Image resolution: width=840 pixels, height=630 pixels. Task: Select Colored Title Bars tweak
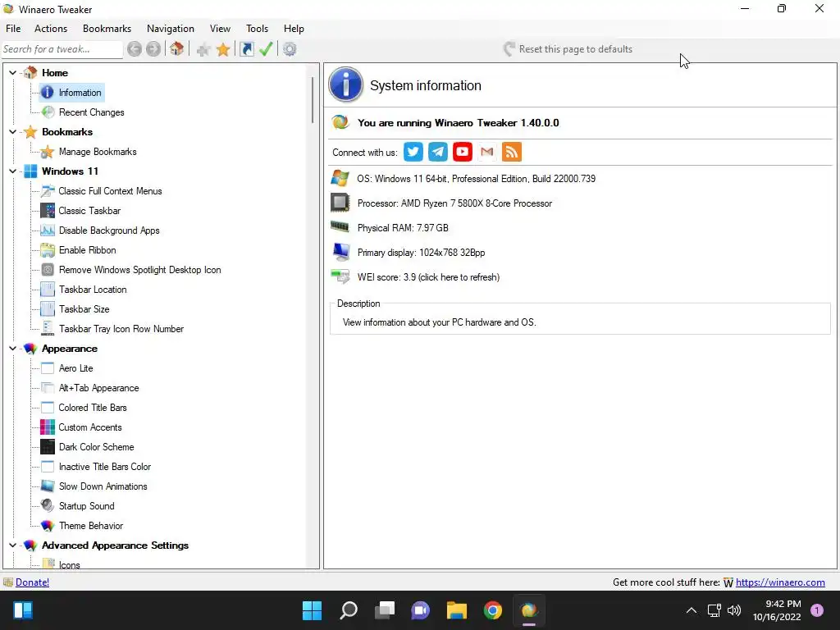[x=93, y=408]
